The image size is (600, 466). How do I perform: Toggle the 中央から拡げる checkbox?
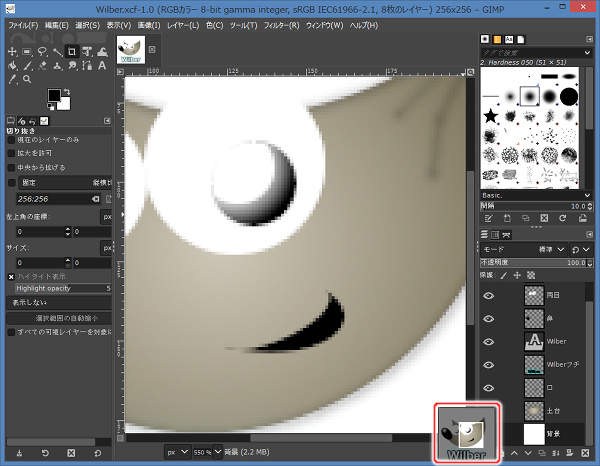pos(12,167)
